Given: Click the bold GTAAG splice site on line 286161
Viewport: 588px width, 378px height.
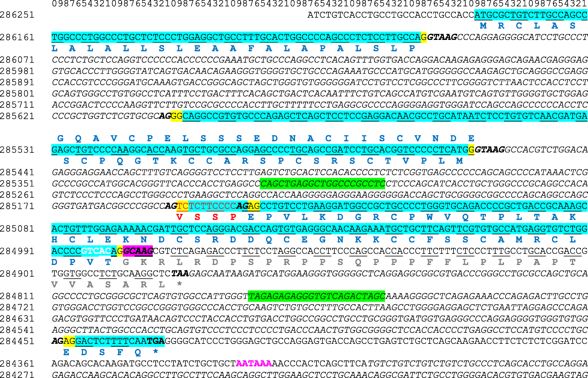Looking at the screenshot, I should click(x=442, y=37).
